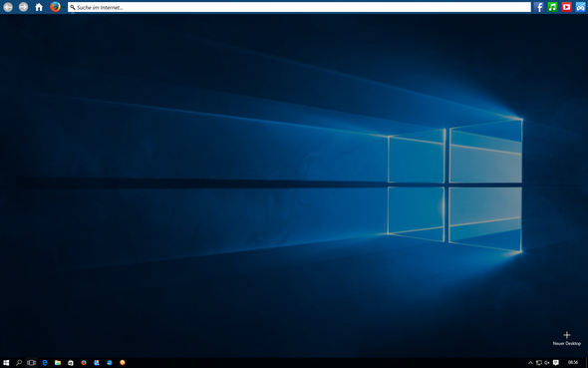Viewport: 588px width, 368px height.
Task: Open the network status tray icon
Action: (x=539, y=363)
